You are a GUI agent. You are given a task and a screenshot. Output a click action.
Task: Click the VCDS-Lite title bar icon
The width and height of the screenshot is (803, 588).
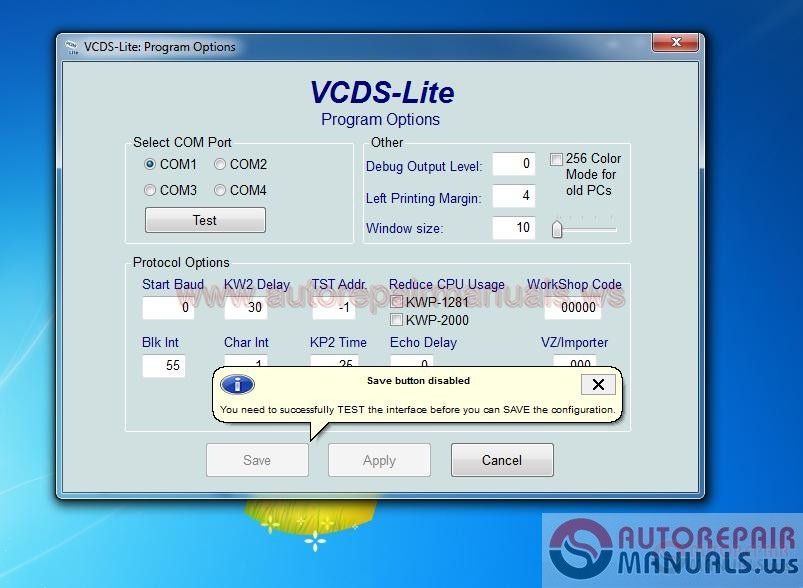(72, 47)
